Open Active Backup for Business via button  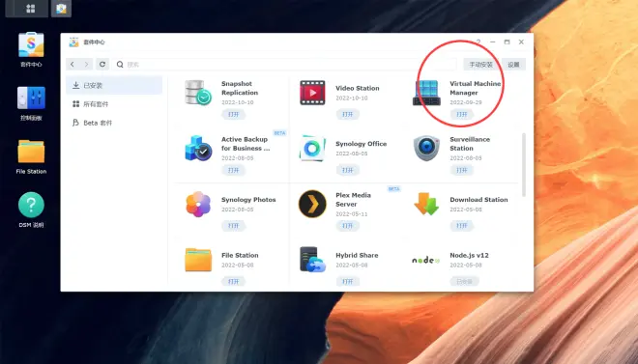[x=234, y=170]
